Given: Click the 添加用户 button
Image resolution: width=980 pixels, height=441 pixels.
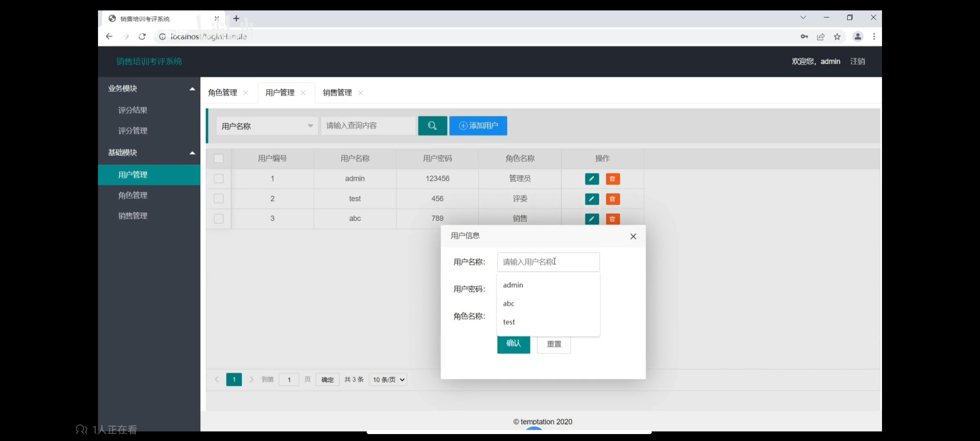Looking at the screenshot, I should [x=478, y=126].
